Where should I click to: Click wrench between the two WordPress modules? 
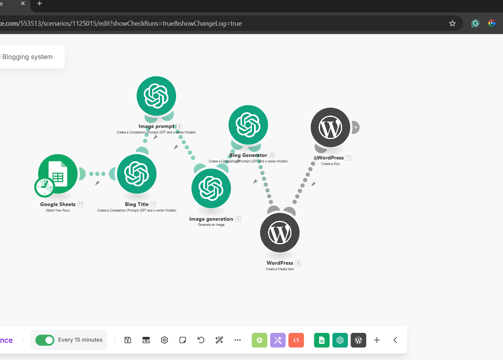[x=313, y=184]
